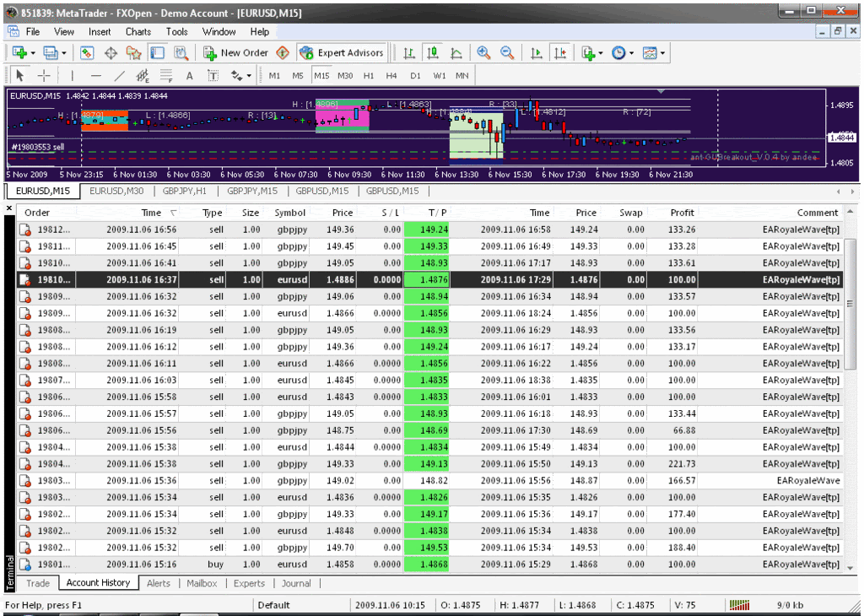Sort by the Symbol column header
This screenshot has height=616, width=864.
tap(290, 213)
